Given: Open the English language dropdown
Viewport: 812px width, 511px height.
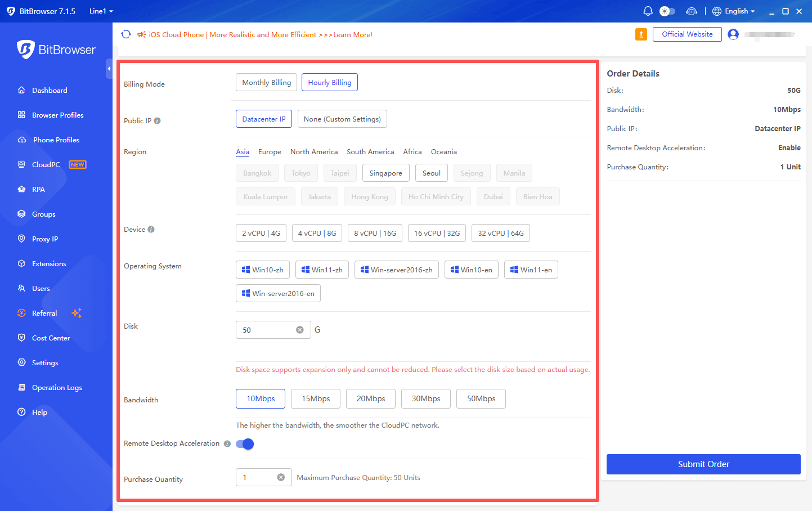Looking at the screenshot, I should (x=734, y=11).
